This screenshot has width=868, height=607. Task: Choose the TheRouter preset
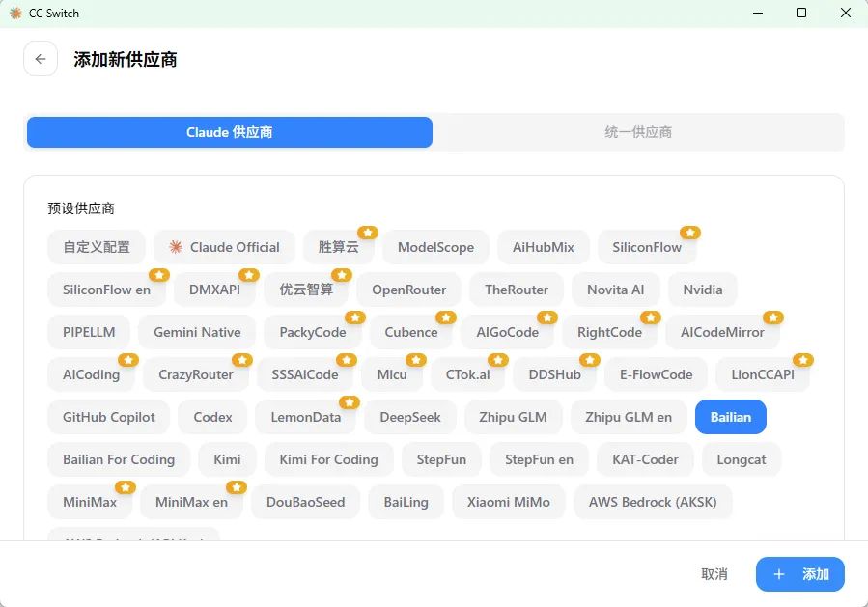coord(517,290)
